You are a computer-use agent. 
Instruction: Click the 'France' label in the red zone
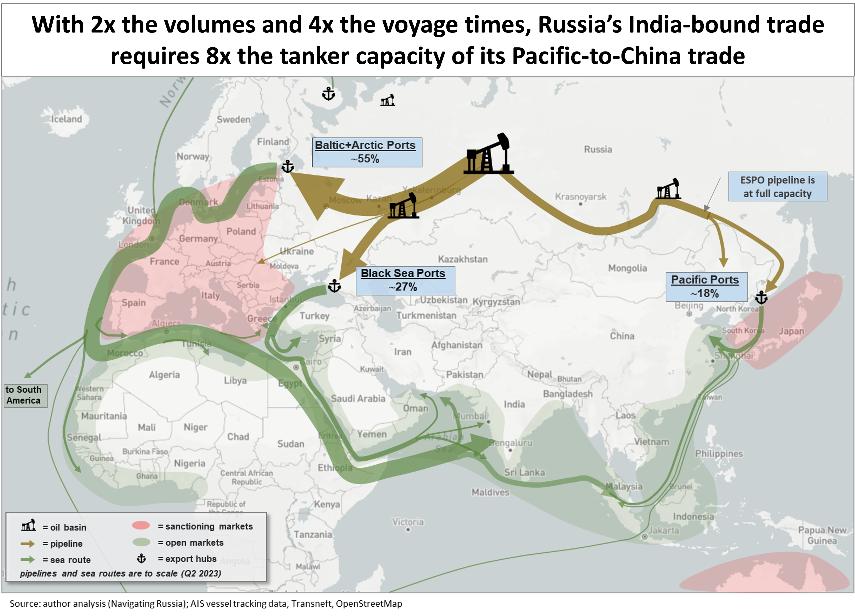164,261
